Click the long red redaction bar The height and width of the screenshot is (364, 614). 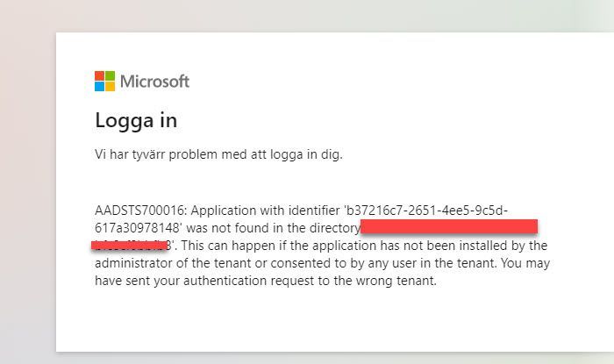click(x=448, y=227)
